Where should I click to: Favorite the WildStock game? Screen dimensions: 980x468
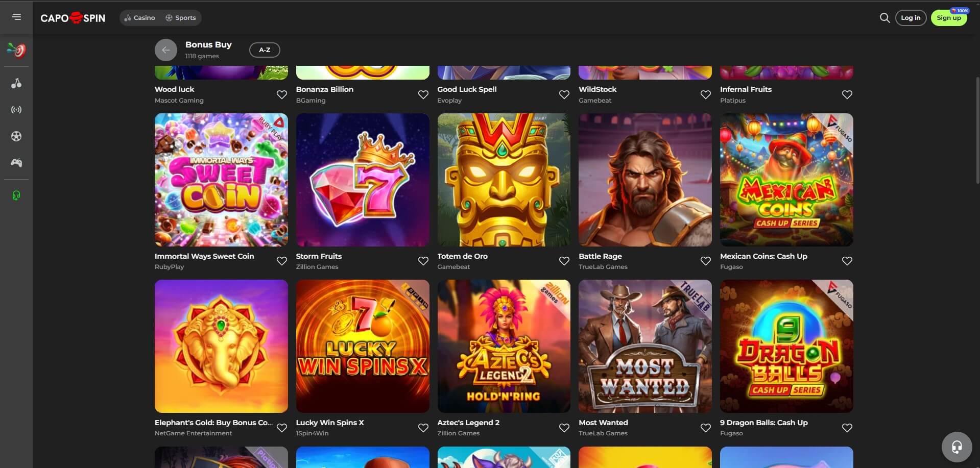706,94
